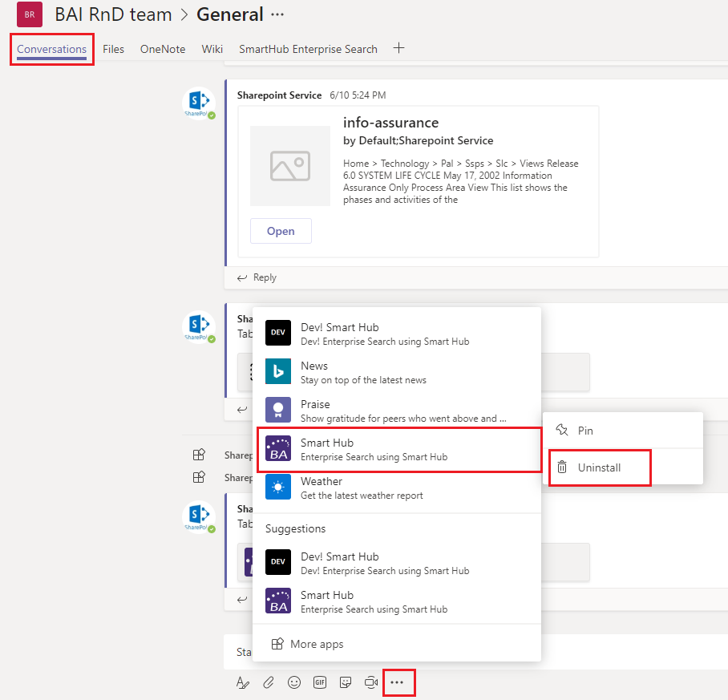This screenshot has width=728, height=700.
Task: Add a new tab with the plus icon
Action: click(x=398, y=48)
